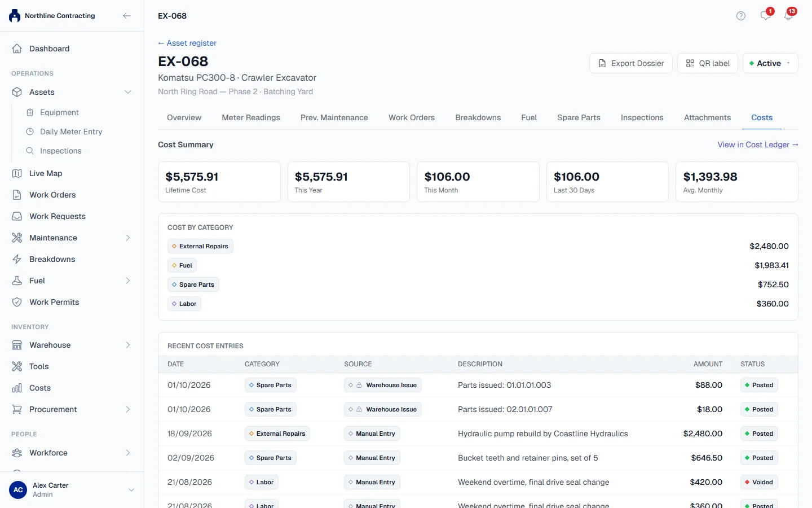
Task: Click Bucket teeth and retainer pins description
Action: (x=528, y=458)
